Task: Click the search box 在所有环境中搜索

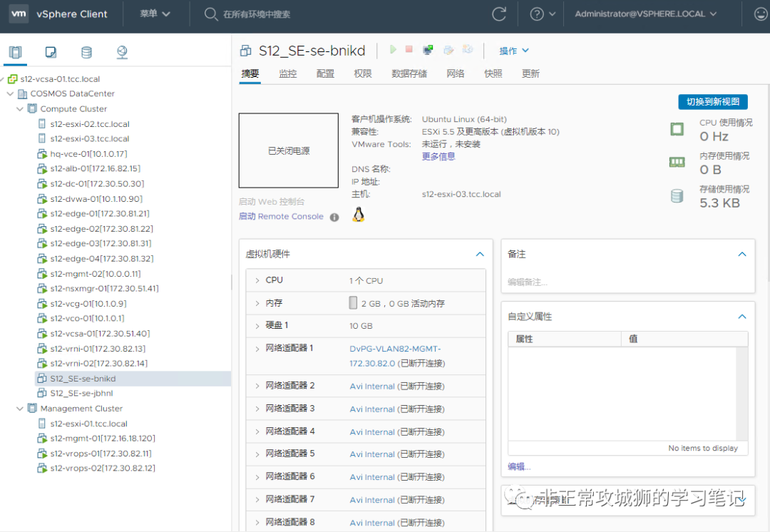Action: pyautogui.click(x=257, y=14)
